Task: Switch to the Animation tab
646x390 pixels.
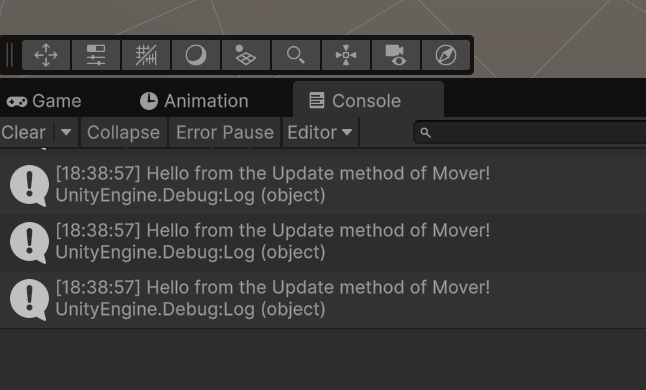Action: click(x=194, y=101)
